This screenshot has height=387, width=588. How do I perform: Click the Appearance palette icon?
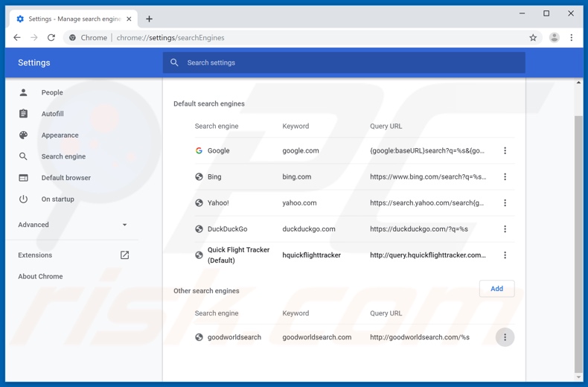[23, 135]
